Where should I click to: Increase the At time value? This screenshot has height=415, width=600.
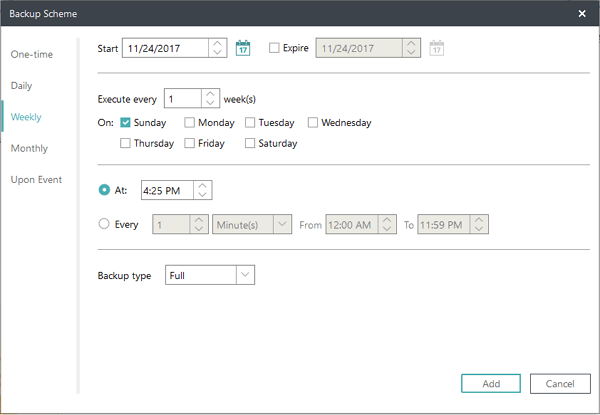coord(202,186)
